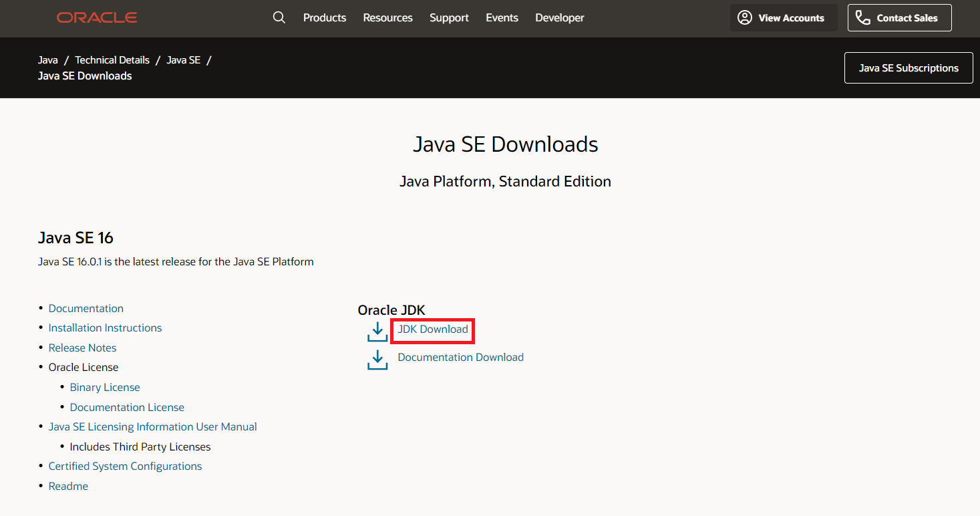Click the Java SE Downloads breadcrumb
The image size is (980, 516).
pos(85,76)
